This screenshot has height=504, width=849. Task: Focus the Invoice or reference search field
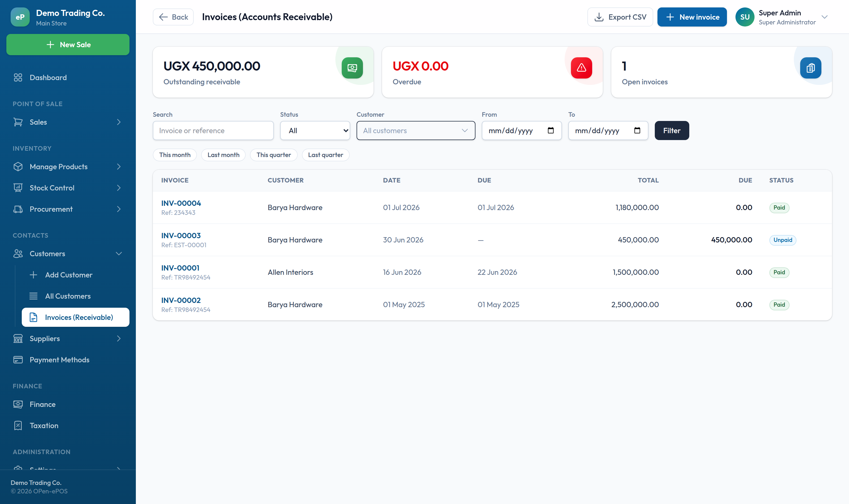(x=213, y=131)
